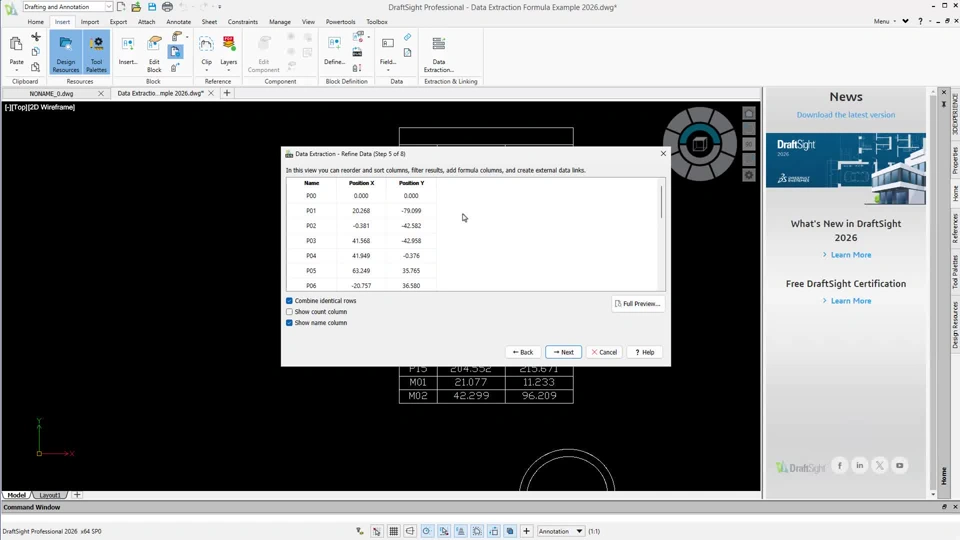Open YouTube icon in News panel
Viewport: 960px width, 540px height.
899,465
